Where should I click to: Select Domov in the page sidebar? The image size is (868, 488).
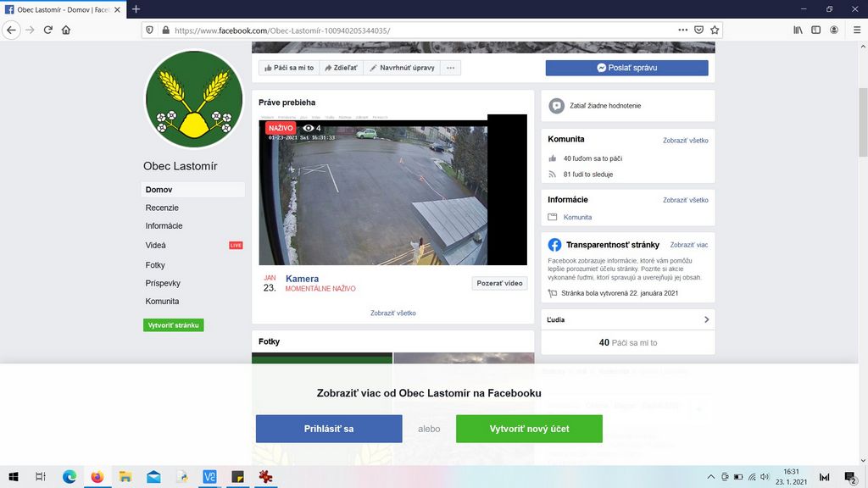pos(192,189)
